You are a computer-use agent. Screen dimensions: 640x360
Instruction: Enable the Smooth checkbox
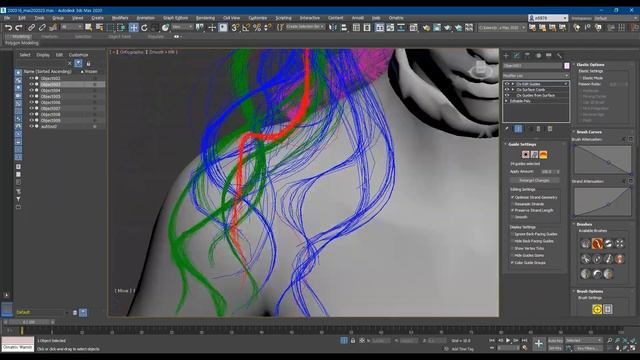(x=513, y=217)
